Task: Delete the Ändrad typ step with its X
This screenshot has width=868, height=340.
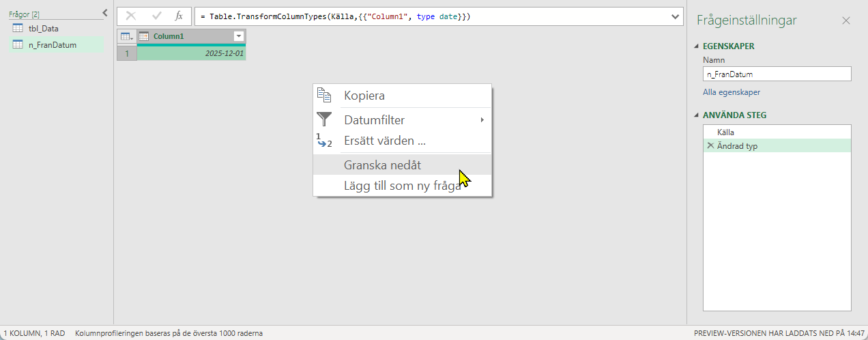Action: (711, 145)
